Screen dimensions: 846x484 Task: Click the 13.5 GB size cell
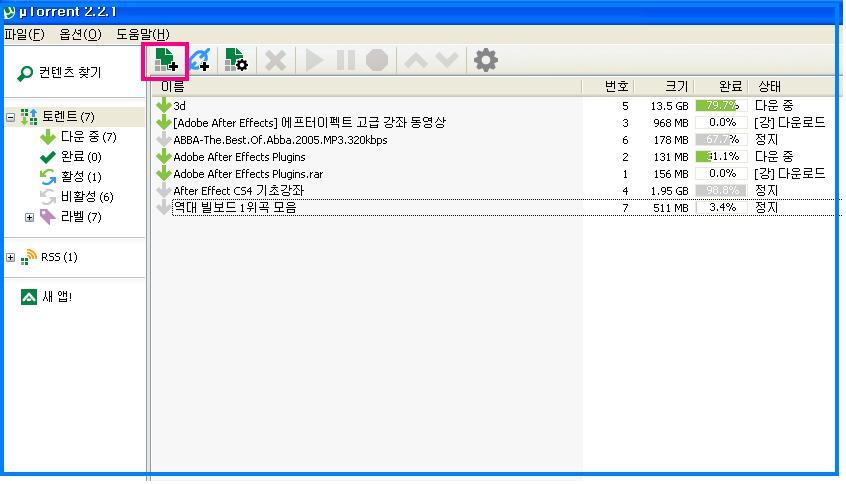pos(669,106)
